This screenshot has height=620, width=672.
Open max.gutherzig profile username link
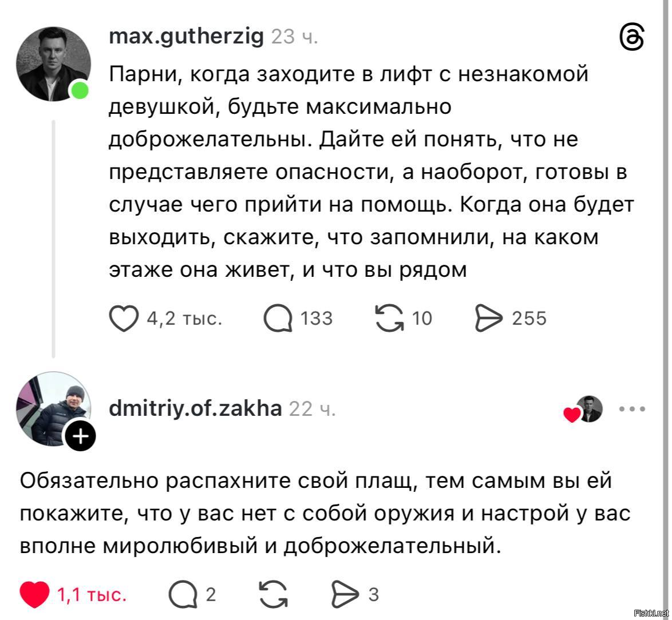coord(186,37)
